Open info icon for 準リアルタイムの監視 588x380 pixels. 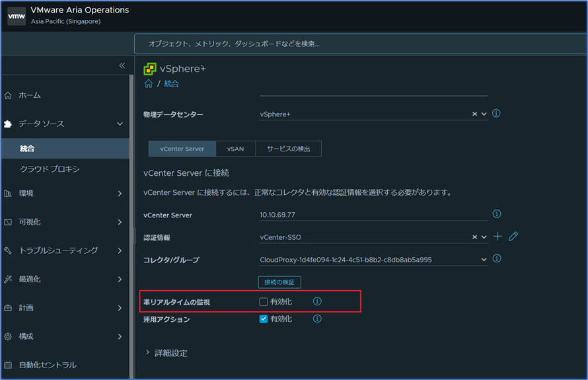coord(317,301)
